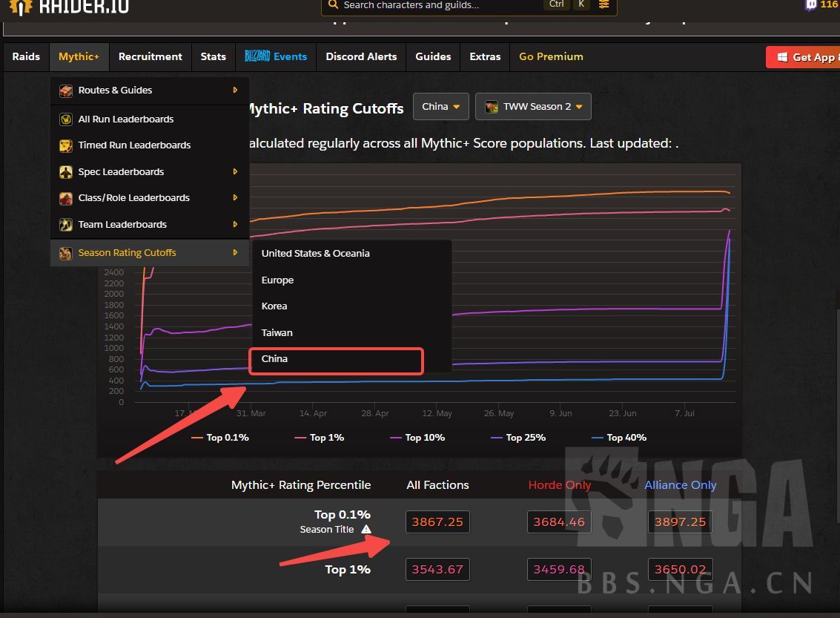Image resolution: width=840 pixels, height=618 pixels.
Task: Open the TWW Season 2 dropdown
Action: coord(533,107)
